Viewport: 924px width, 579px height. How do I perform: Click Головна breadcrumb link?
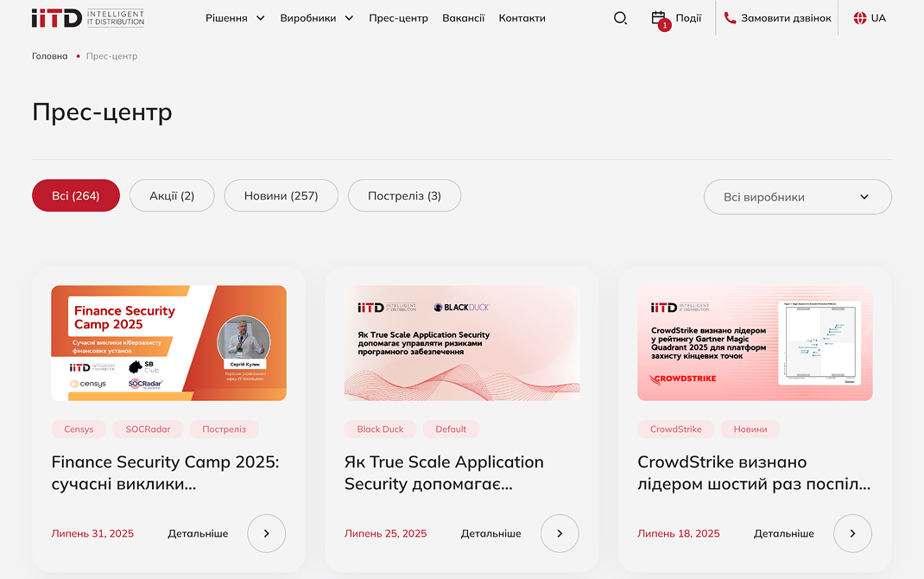49,56
